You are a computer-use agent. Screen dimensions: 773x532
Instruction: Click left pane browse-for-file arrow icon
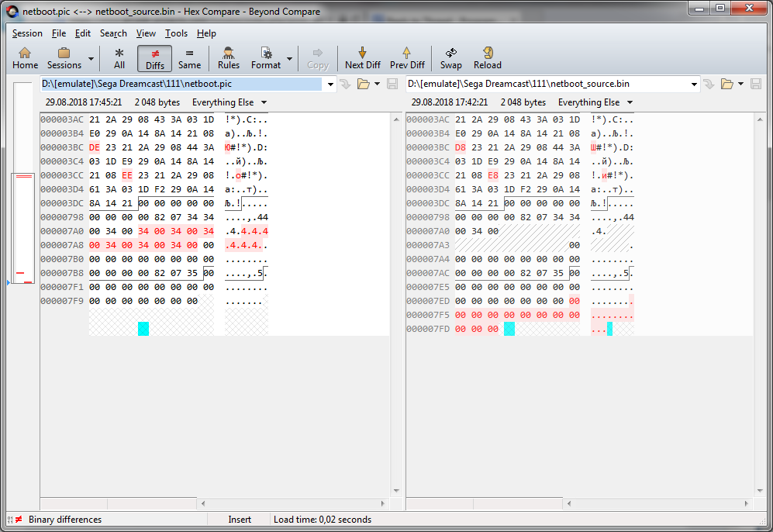click(x=345, y=85)
